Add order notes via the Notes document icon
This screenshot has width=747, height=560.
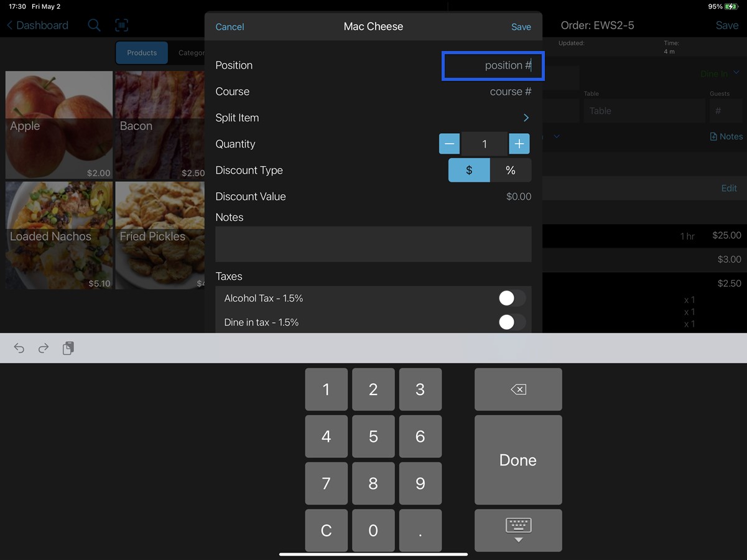click(x=725, y=136)
